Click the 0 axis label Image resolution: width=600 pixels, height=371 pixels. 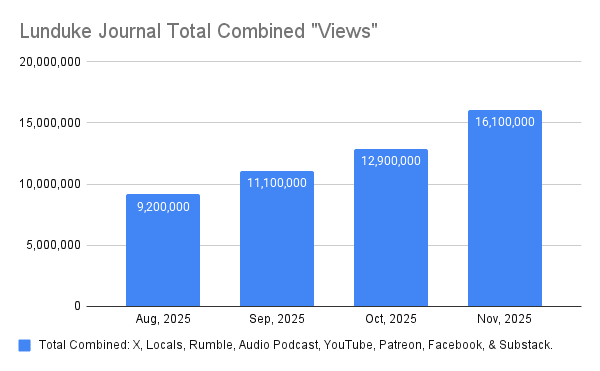78,306
